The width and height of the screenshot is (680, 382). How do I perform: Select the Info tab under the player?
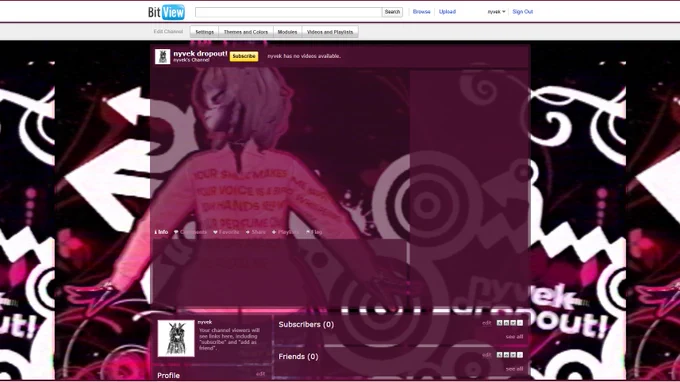pos(161,232)
